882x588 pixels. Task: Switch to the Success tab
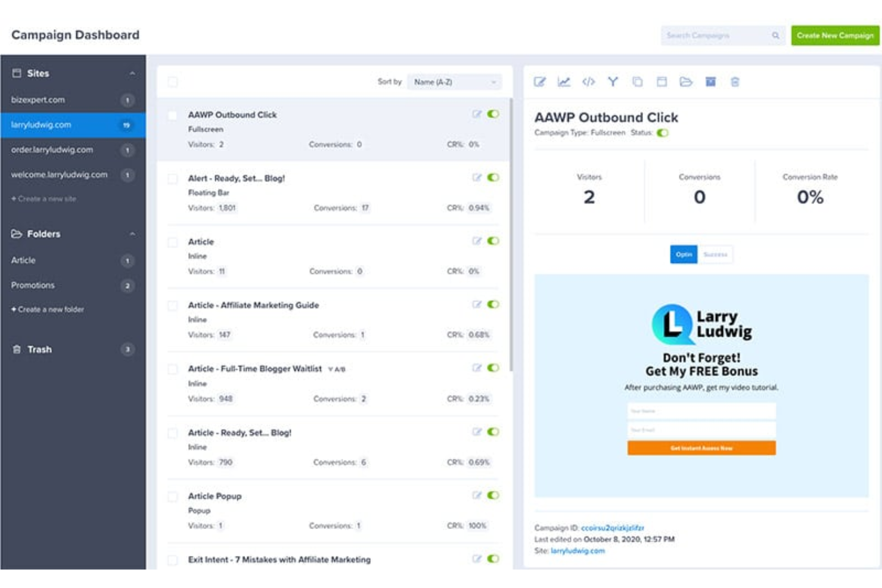[716, 254]
